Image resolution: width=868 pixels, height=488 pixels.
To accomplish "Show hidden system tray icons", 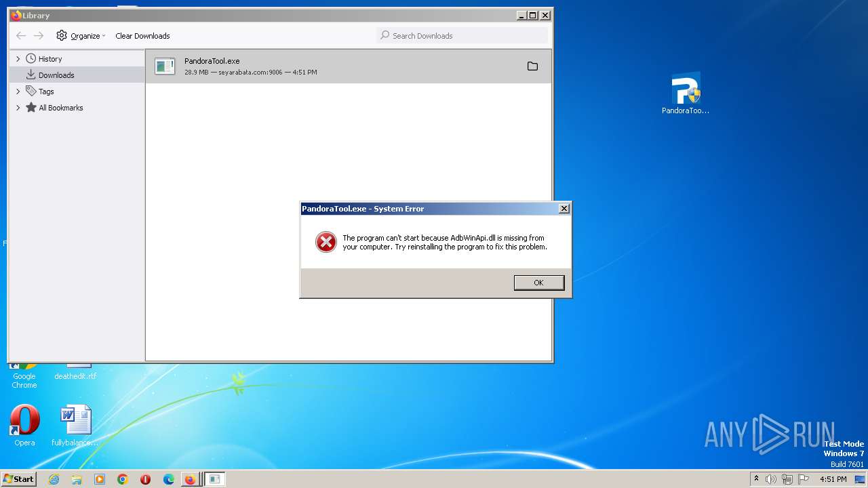I will point(756,479).
